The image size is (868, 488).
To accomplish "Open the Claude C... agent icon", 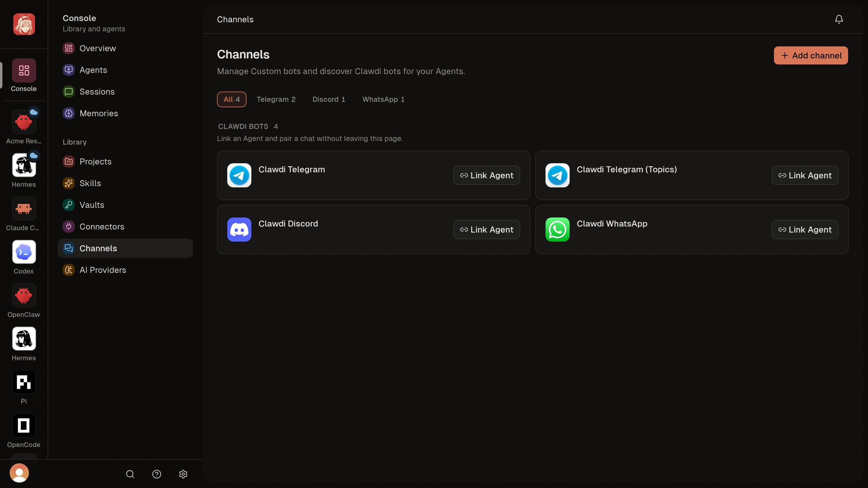I will point(24,209).
